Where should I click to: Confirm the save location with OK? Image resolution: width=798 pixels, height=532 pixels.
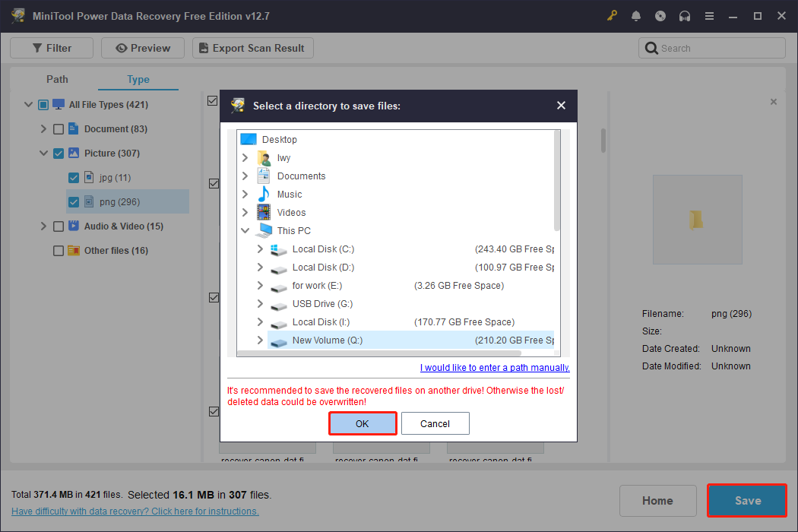[363, 423]
